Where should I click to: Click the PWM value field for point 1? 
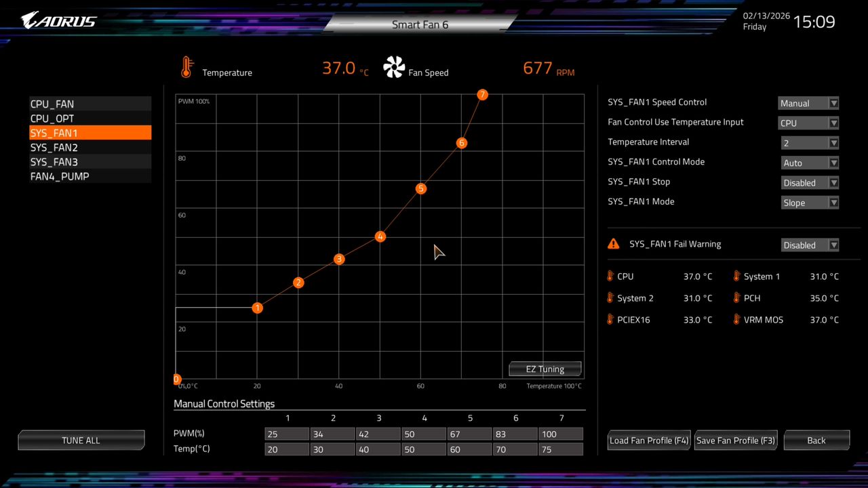pyautogui.click(x=286, y=434)
